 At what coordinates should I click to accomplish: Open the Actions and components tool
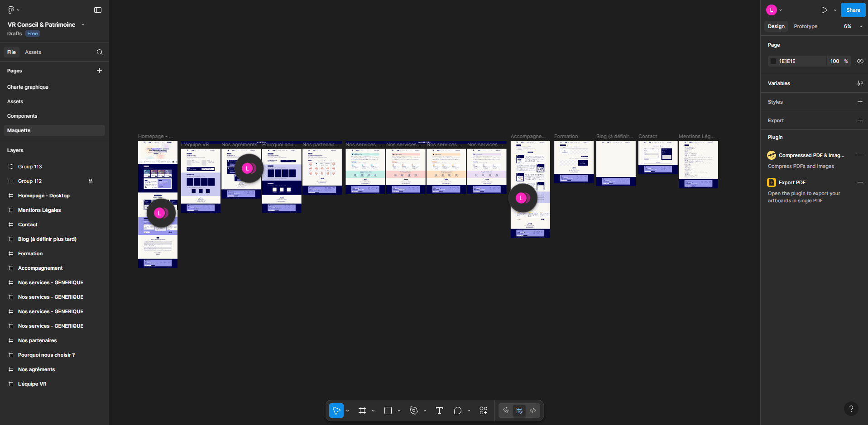[x=483, y=411]
